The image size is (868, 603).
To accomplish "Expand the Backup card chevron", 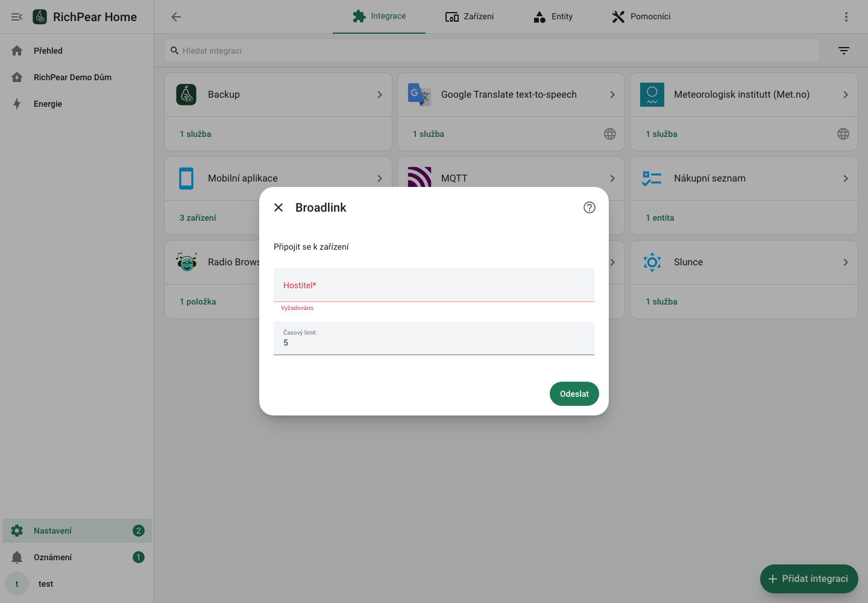I will click(x=380, y=95).
